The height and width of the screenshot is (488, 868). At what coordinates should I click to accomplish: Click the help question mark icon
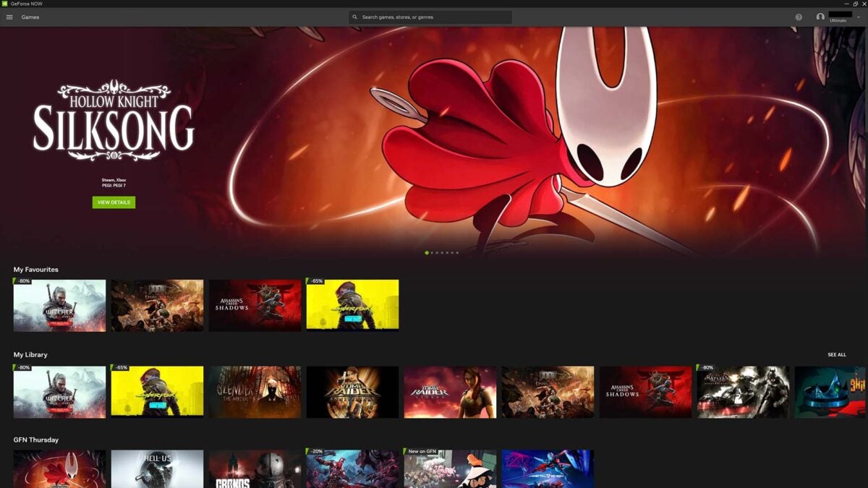[x=799, y=17]
